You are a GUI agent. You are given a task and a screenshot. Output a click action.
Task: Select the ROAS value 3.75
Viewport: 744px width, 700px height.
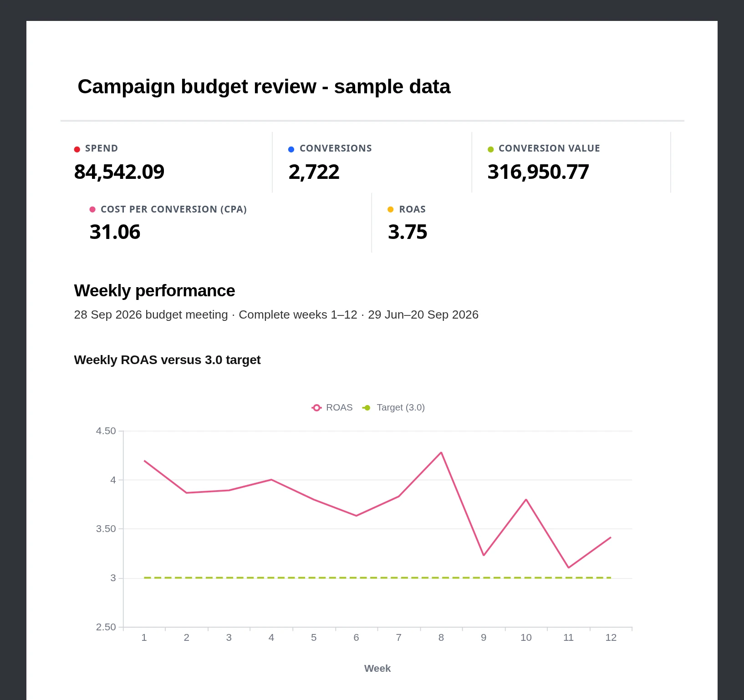coord(408,232)
